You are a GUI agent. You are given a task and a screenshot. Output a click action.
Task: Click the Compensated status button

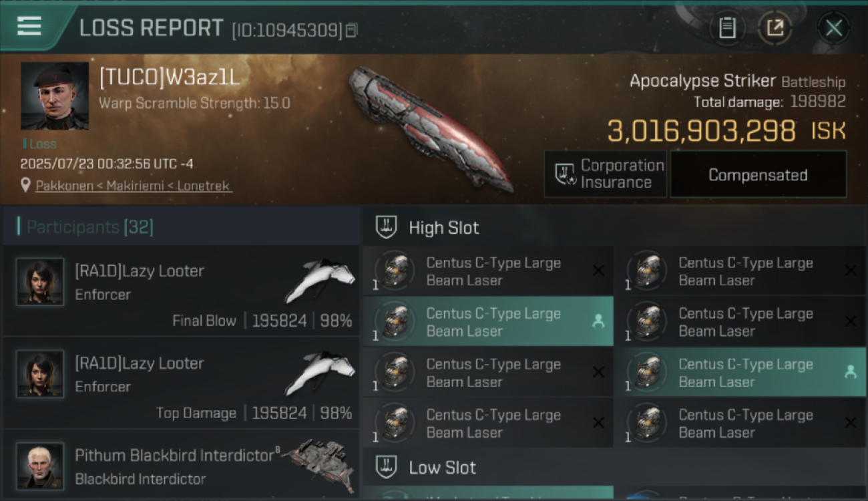coord(758,174)
